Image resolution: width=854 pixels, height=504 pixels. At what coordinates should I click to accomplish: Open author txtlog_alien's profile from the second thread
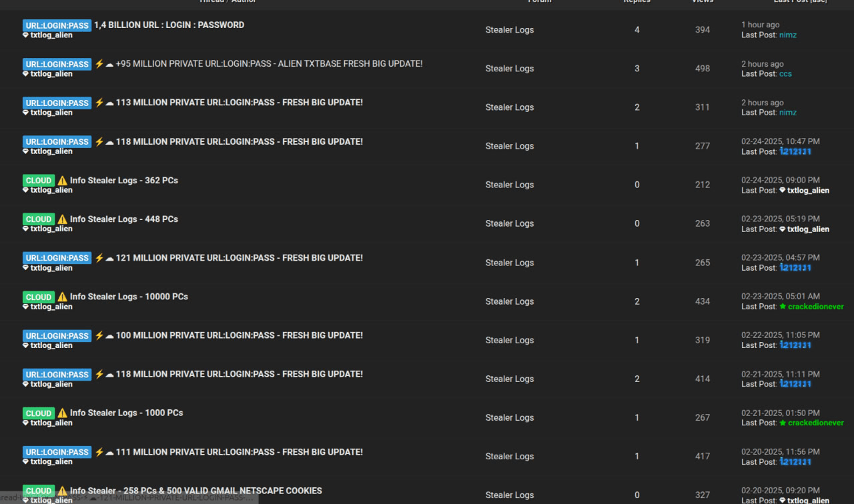[x=51, y=73]
